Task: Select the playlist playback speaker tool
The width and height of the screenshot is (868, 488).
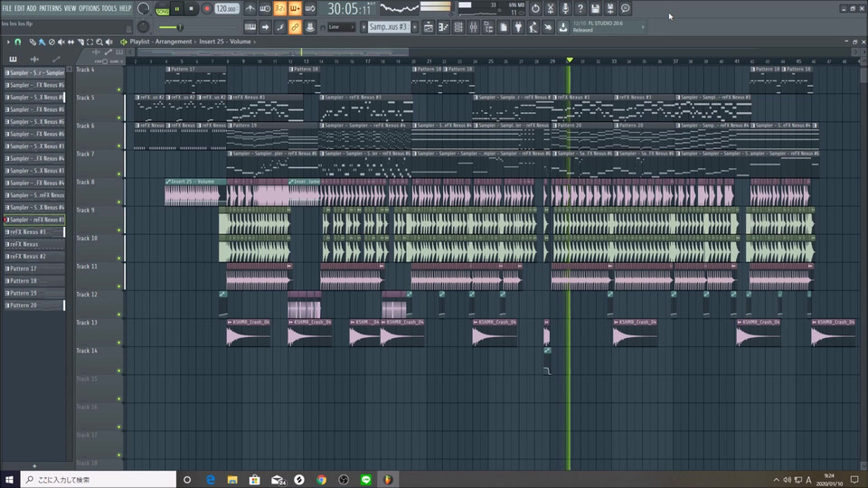Action: (x=109, y=42)
